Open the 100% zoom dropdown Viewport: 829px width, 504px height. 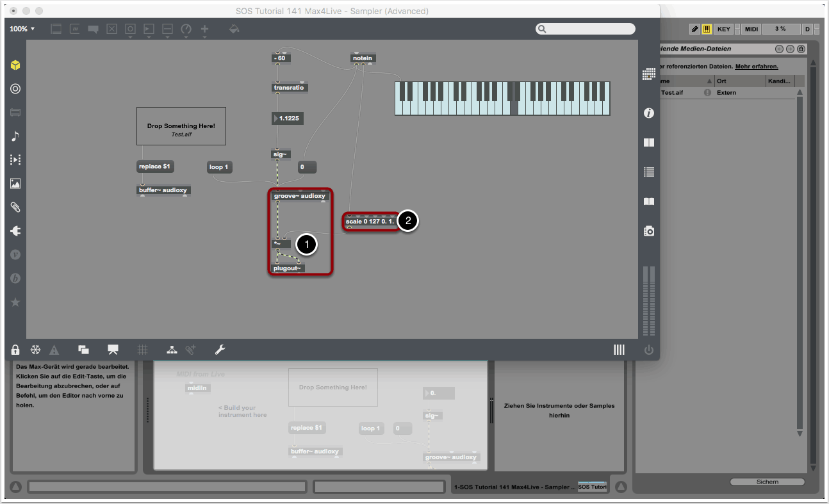22,29
